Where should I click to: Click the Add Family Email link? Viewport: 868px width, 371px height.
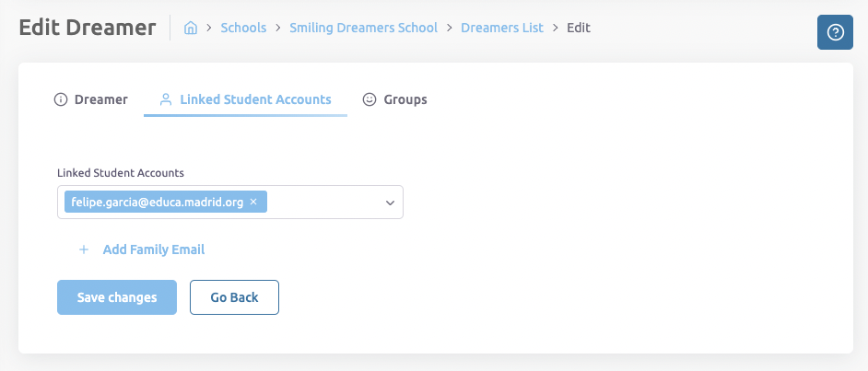pos(153,249)
